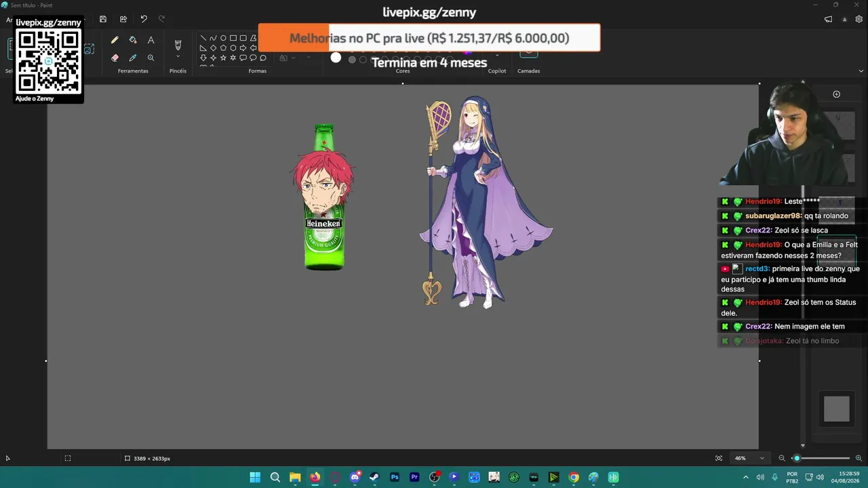Screen dimensions: 868x488
Task: Open Firefox from the taskbar
Action: tap(315, 477)
